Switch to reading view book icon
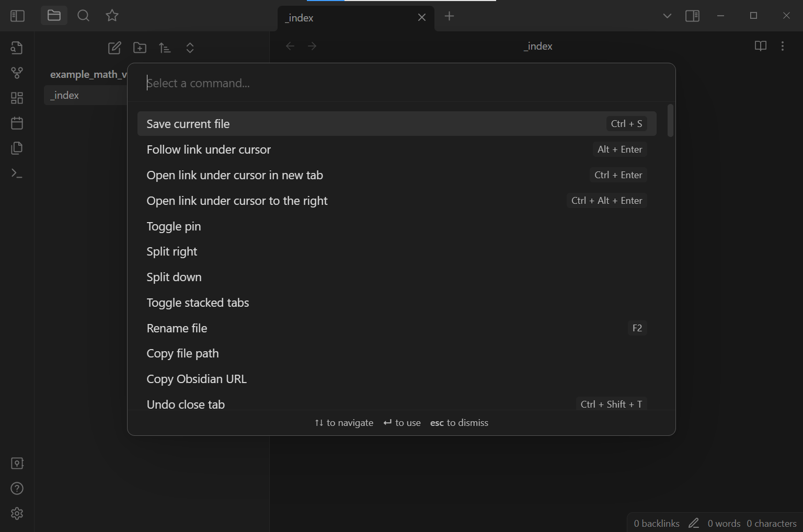Viewport: 803px width, 532px height. coord(761,46)
